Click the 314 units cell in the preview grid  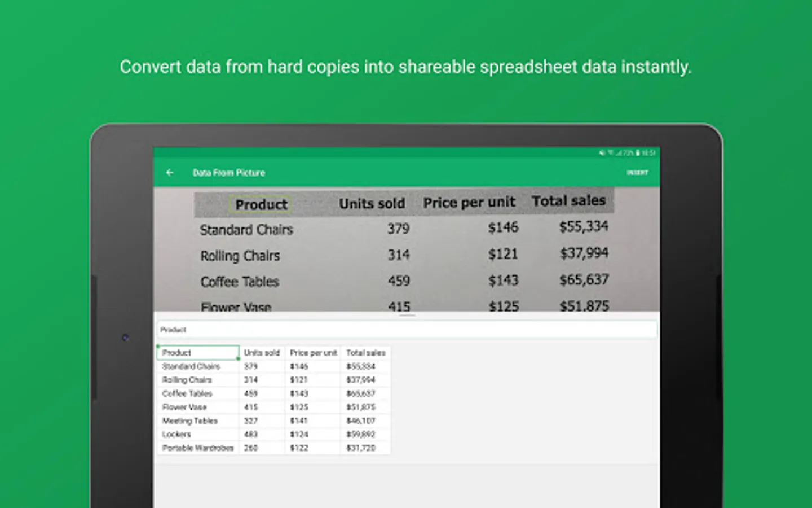click(x=262, y=380)
